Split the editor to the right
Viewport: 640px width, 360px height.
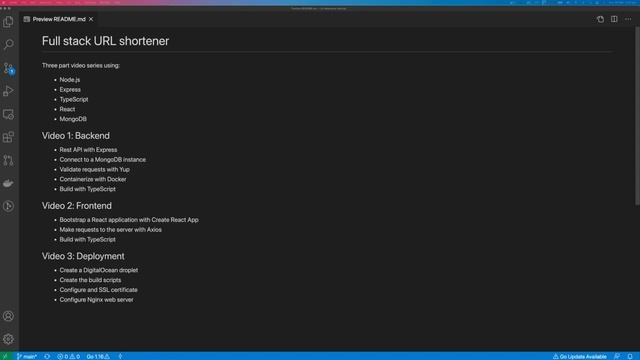tap(614, 19)
